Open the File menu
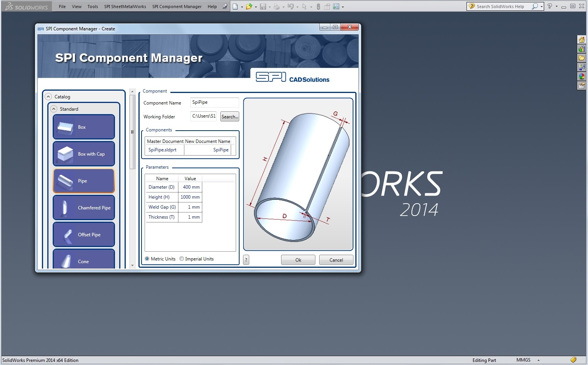The image size is (588, 365). click(62, 7)
